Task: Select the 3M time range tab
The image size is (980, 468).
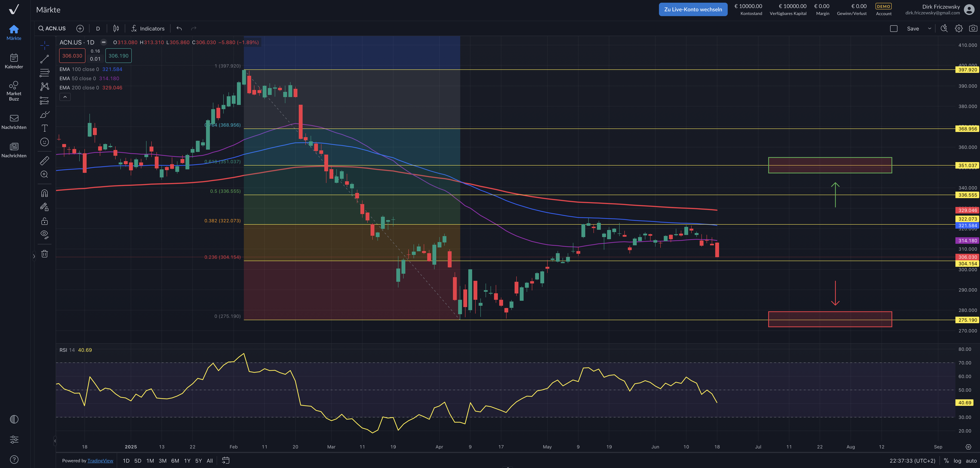Action: (162, 460)
